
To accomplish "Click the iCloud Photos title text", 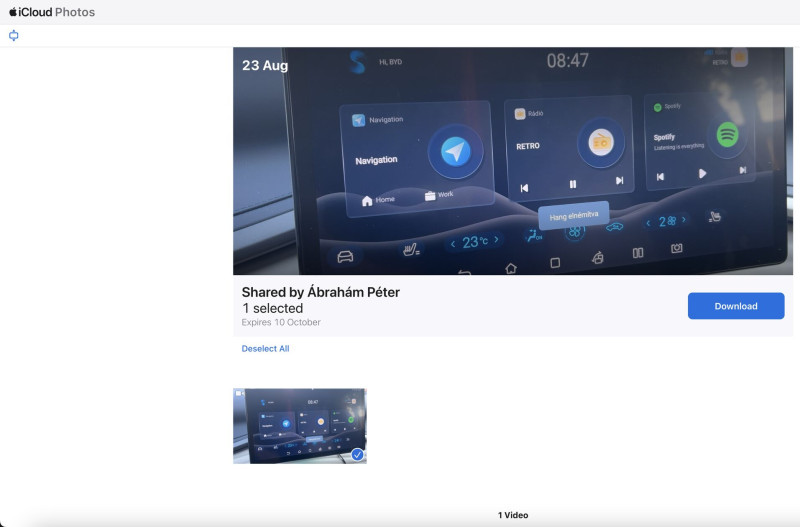I will (x=57, y=12).
